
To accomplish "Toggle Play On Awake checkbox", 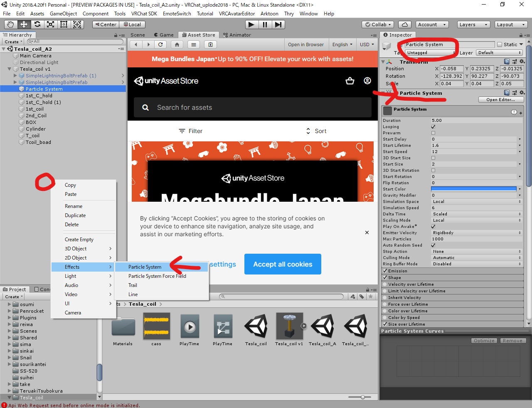I will (433, 227).
